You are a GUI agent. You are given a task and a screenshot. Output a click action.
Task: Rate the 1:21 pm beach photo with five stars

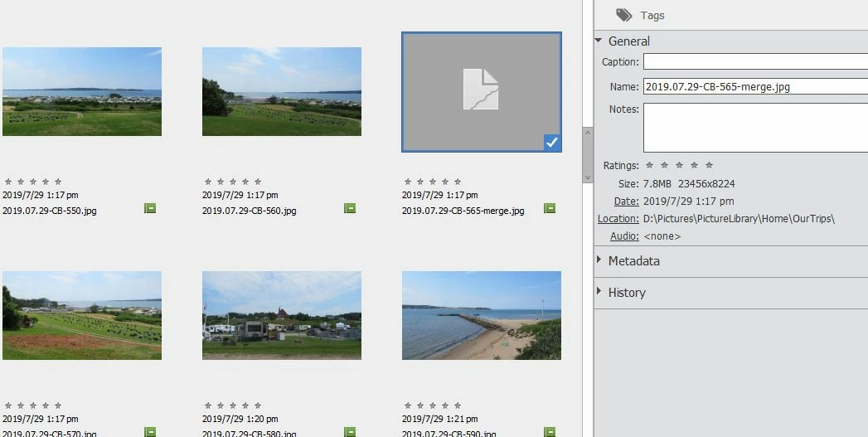pyautogui.click(x=458, y=405)
